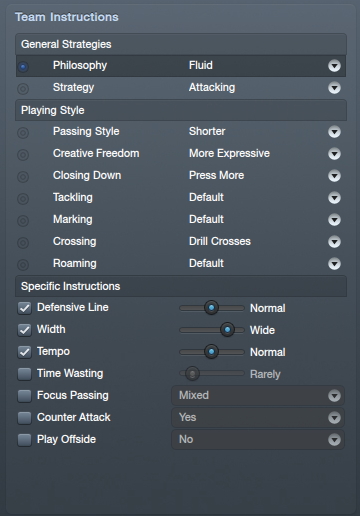360x516 pixels.
Task: Click the Creative Freedom row circle icon
Action: pyautogui.click(x=23, y=154)
